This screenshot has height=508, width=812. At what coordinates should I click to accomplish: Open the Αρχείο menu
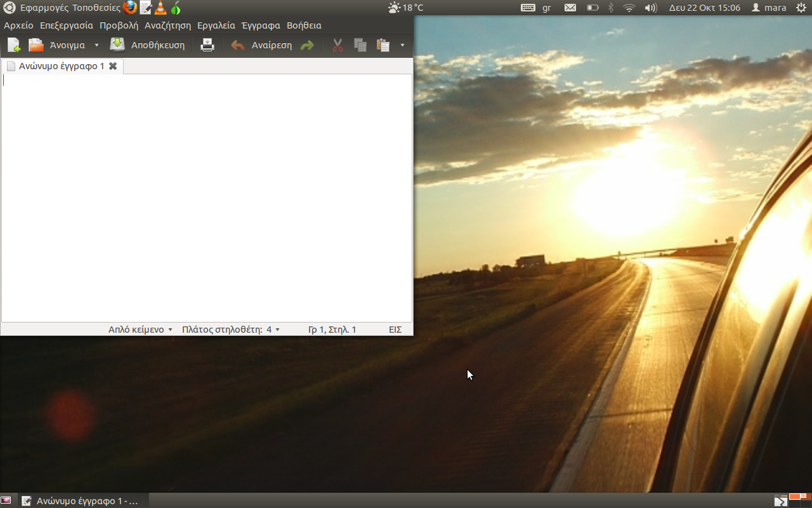point(18,25)
